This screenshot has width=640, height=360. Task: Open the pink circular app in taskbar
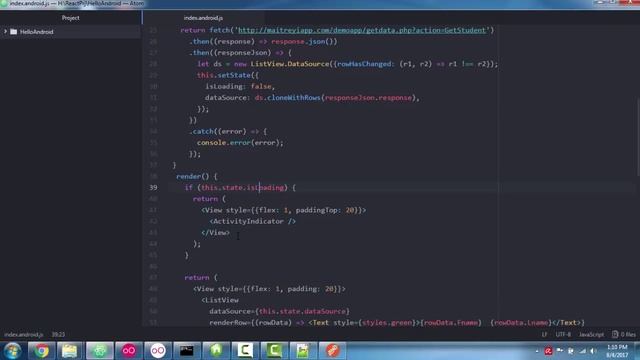(x=129, y=351)
